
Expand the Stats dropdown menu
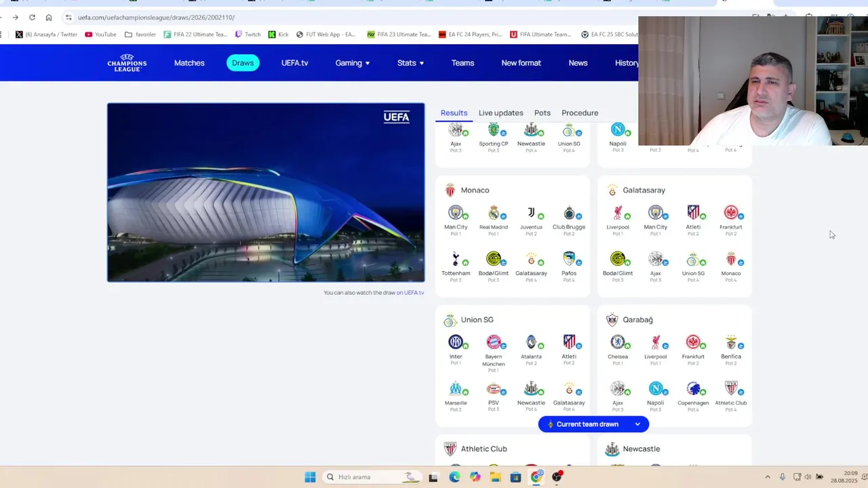click(410, 63)
